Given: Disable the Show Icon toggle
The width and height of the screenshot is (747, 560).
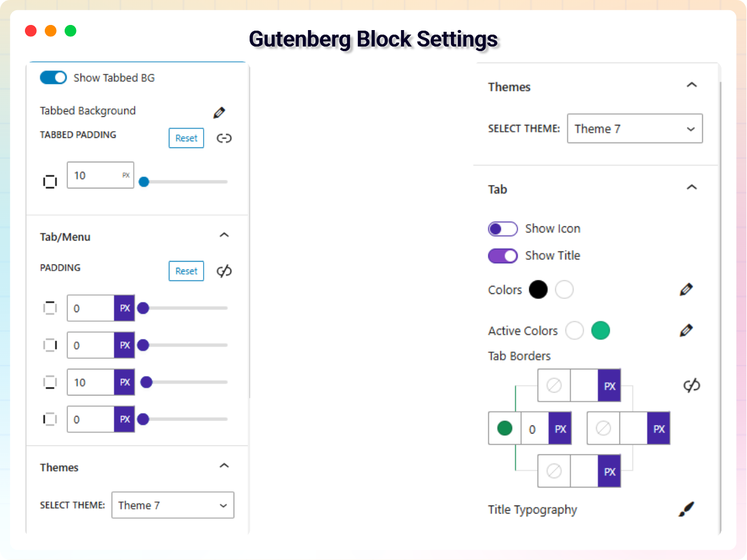Looking at the screenshot, I should (503, 229).
